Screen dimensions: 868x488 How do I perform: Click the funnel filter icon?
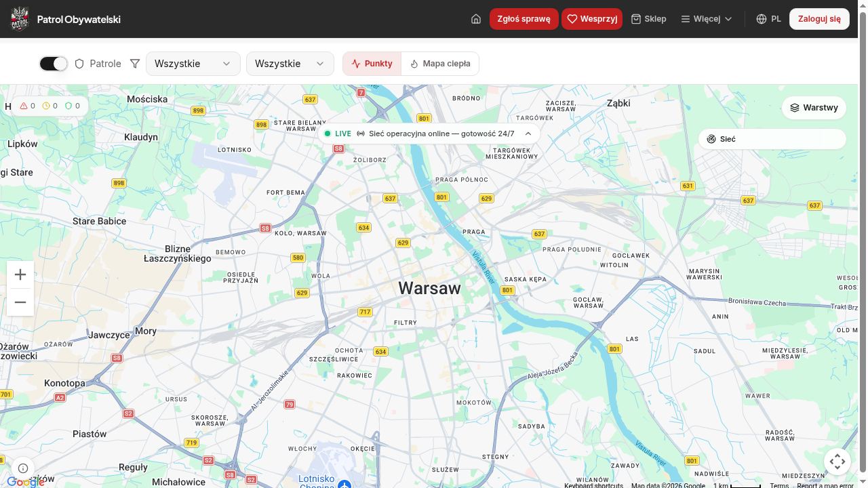pos(135,64)
